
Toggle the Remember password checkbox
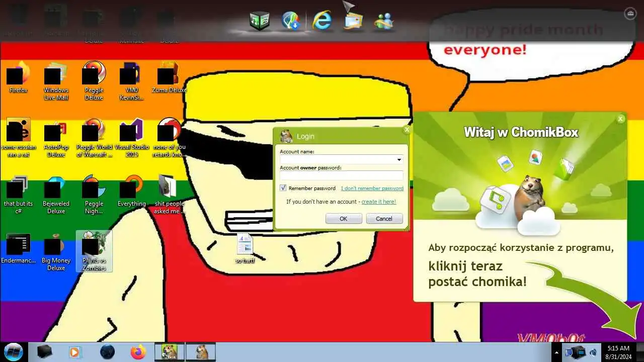283,188
